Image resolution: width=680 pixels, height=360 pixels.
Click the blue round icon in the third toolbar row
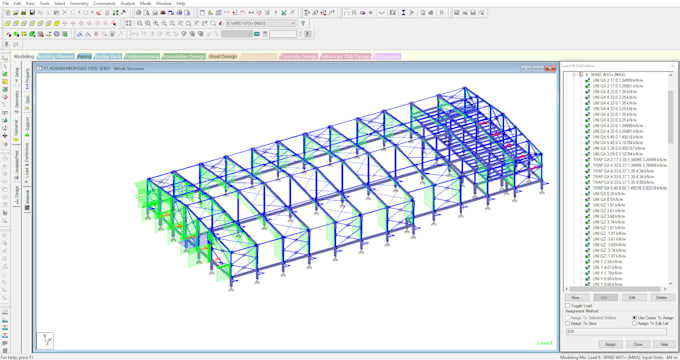click(56, 34)
